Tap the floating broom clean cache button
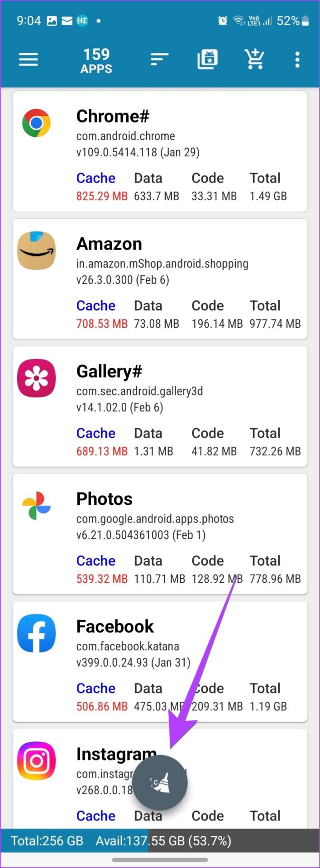This screenshot has width=320, height=868. point(160,783)
